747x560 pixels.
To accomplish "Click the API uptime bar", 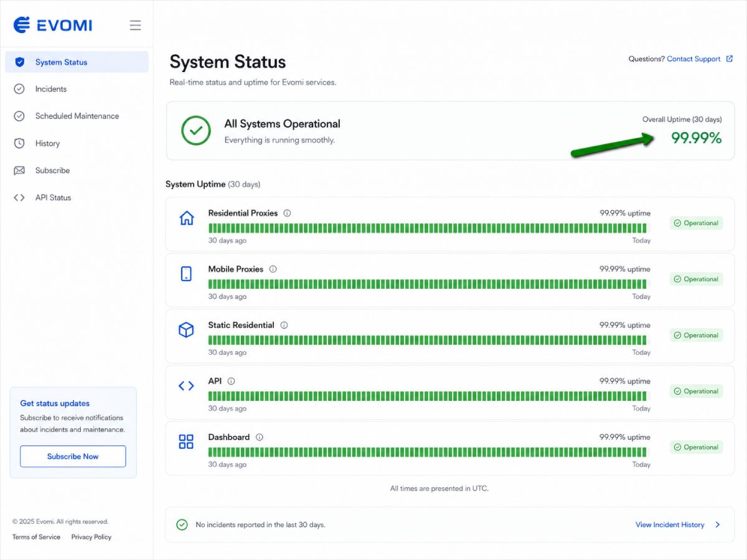I will [x=428, y=396].
